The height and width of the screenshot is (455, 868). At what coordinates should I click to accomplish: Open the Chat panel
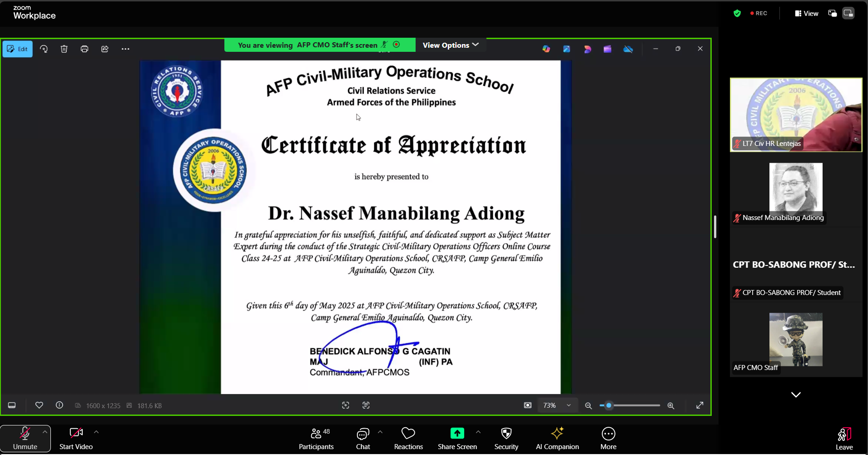362,439
